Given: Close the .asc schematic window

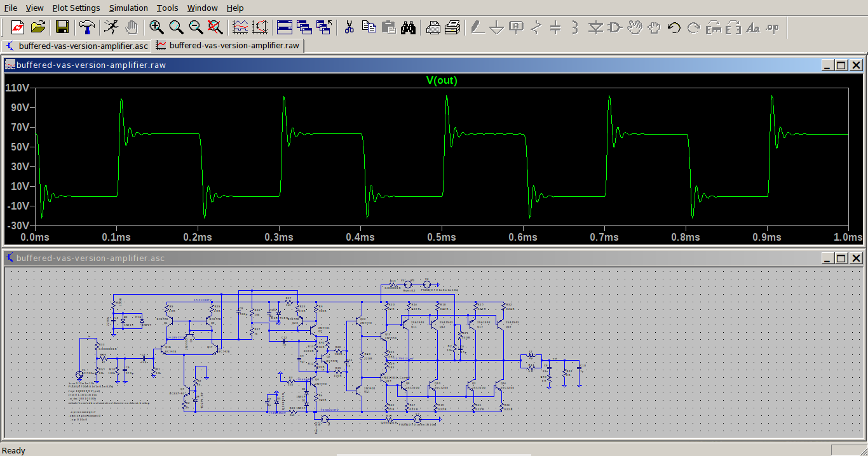Looking at the screenshot, I should [x=856, y=258].
